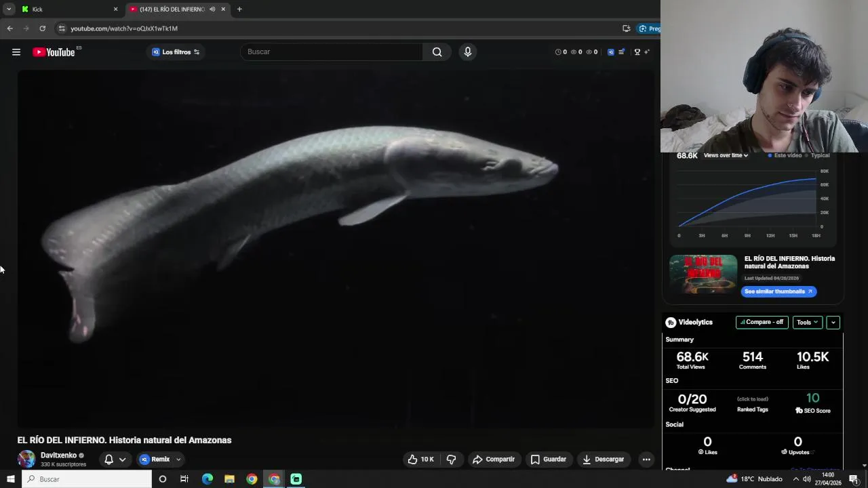The height and width of the screenshot is (488, 868).
Task: Click the browser address bar URL
Action: point(124,28)
